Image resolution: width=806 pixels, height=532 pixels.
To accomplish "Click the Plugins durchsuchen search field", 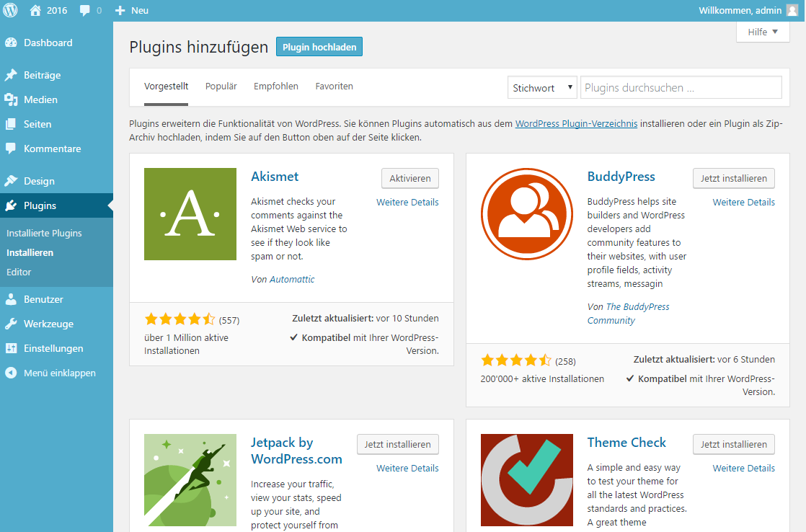I will (681, 87).
